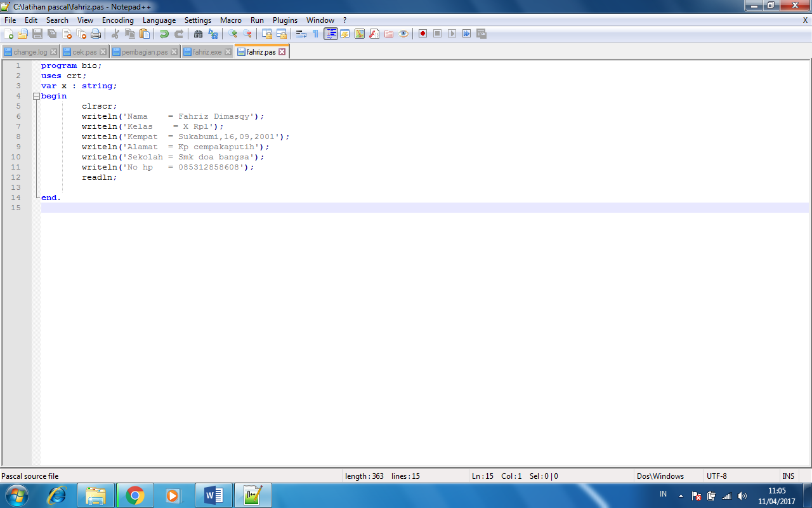Click the Paste toolbar icon
Viewport: 812px width, 508px height.
pos(144,34)
